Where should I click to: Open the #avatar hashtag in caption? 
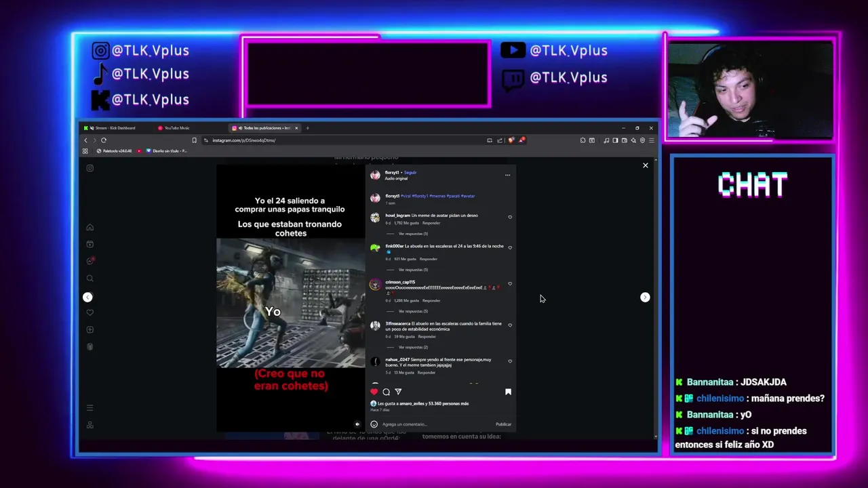[468, 196]
